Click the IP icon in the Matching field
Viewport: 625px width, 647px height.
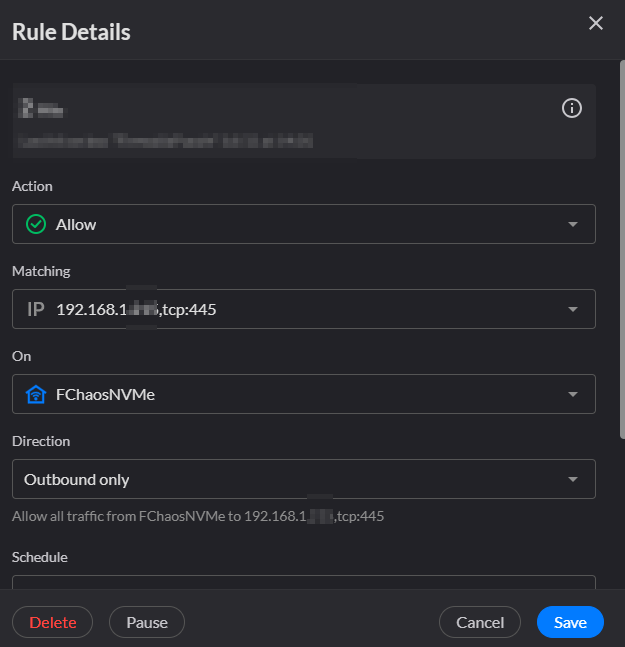36,309
